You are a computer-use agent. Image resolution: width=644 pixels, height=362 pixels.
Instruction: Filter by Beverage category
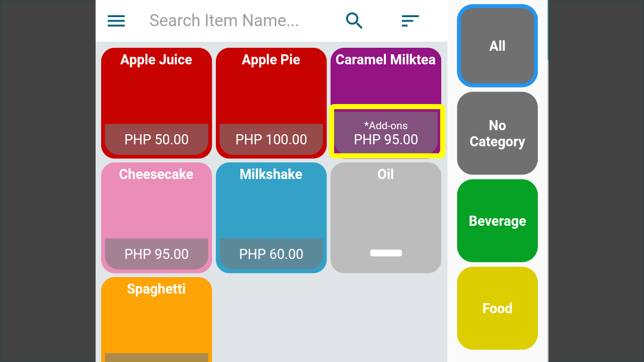click(x=497, y=221)
